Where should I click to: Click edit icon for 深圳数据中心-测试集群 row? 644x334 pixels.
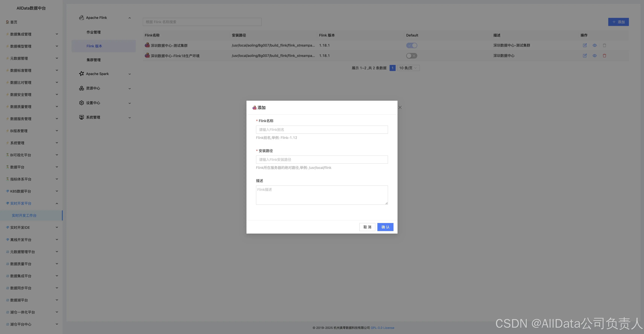(585, 45)
